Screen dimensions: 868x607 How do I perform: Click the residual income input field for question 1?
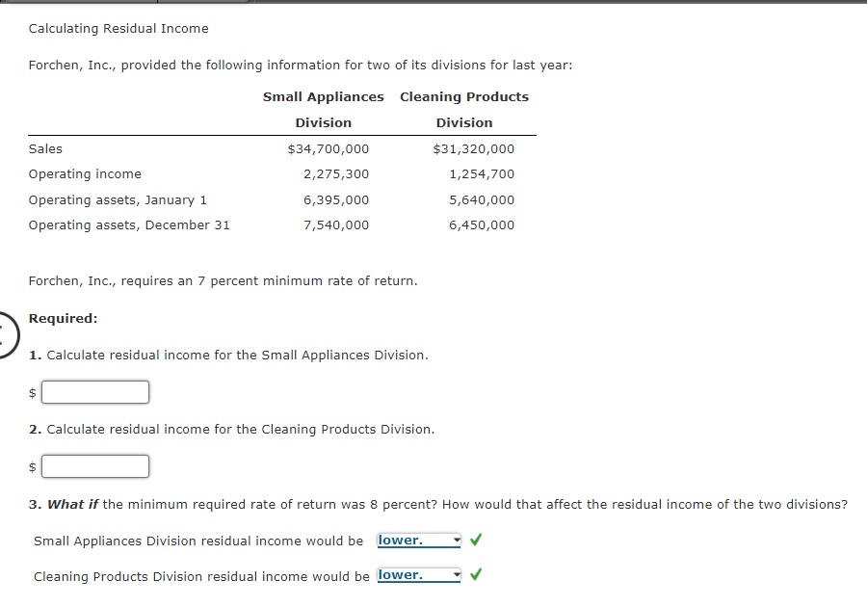pyautogui.click(x=94, y=391)
